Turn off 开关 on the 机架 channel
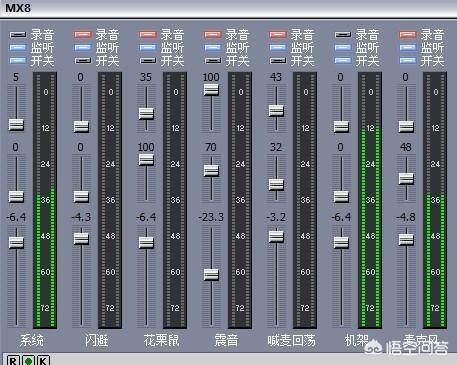The height and width of the screenshot is (365, 457). point(343,60)
